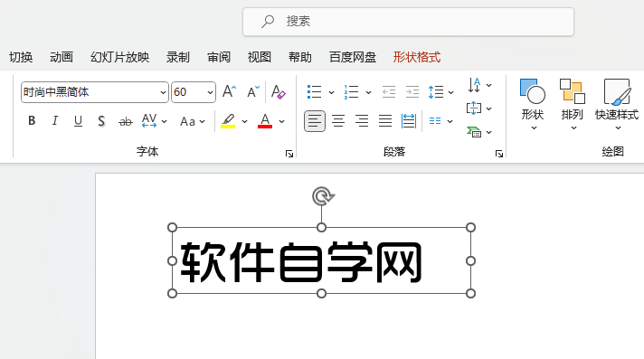Apply the yellow text highlight color
The image size is (644, 359).
[x=228, y=121]
